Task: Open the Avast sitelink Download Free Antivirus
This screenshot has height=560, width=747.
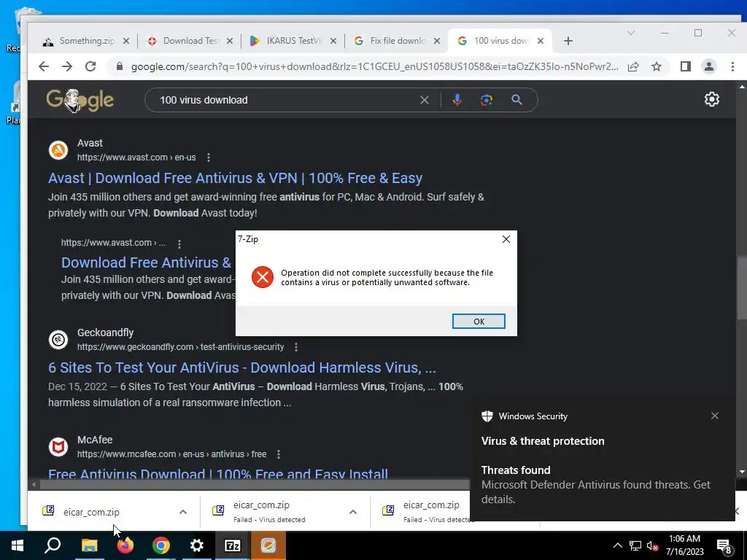Action: (146, 262)
